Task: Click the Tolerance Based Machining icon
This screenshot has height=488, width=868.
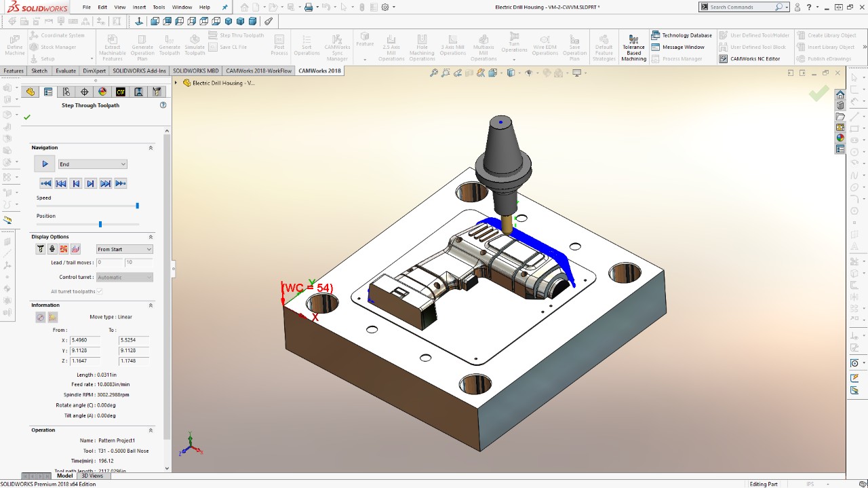Action: click(x=633, y=41)
